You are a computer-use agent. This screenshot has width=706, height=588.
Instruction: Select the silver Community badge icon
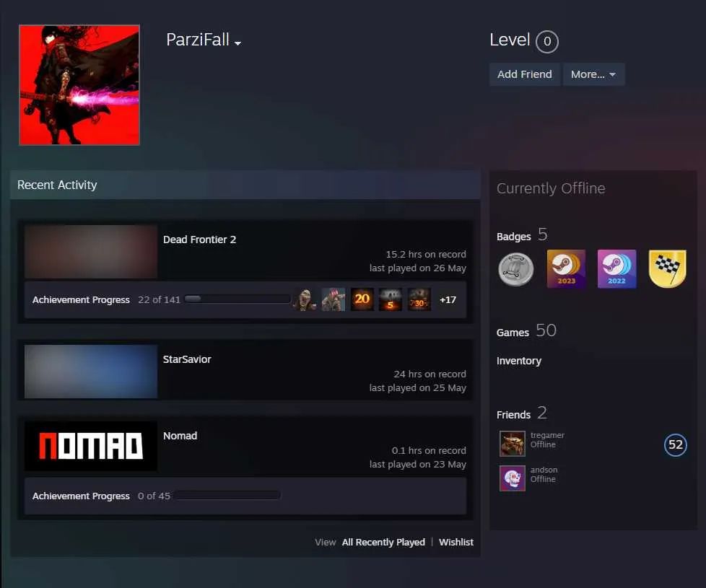516,269
